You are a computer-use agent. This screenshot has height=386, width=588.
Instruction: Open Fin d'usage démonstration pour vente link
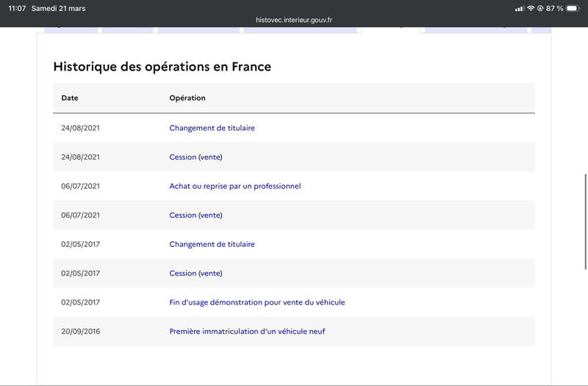[x=257, y=302]
